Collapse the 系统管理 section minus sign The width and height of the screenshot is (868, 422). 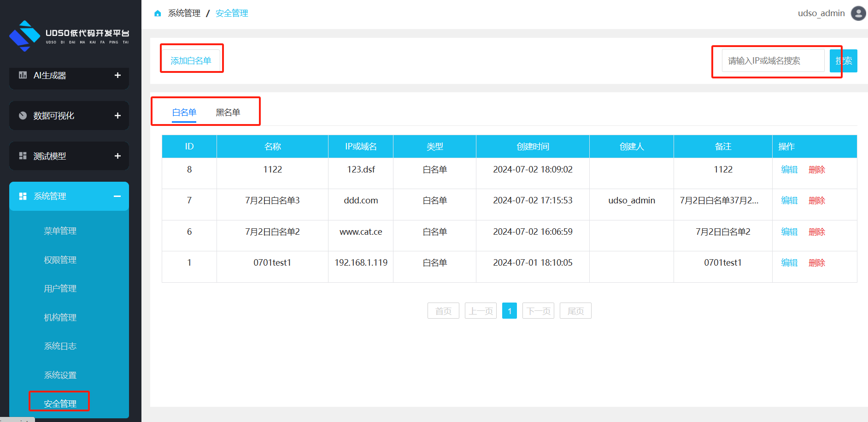(x=117, y=196)
